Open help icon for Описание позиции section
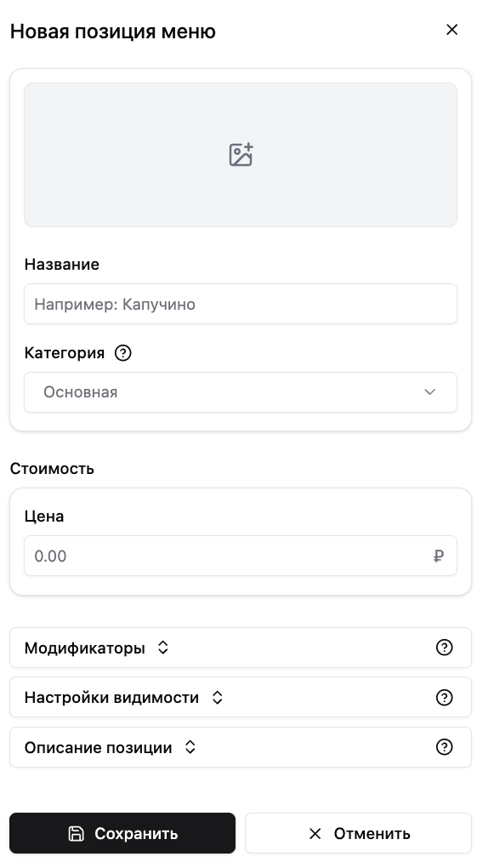Viewport: 483px width, 868px height. 444,747
